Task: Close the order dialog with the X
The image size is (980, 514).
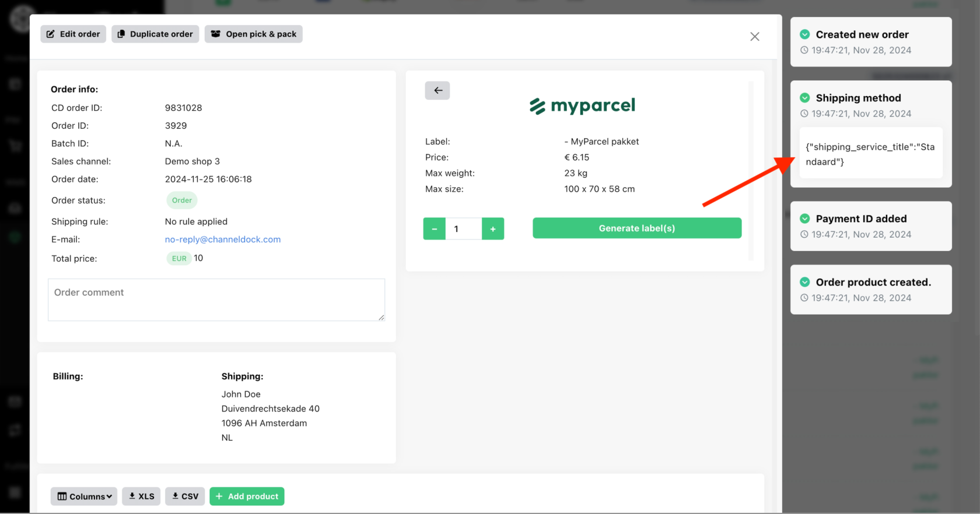Action: (x=755, y=37)
